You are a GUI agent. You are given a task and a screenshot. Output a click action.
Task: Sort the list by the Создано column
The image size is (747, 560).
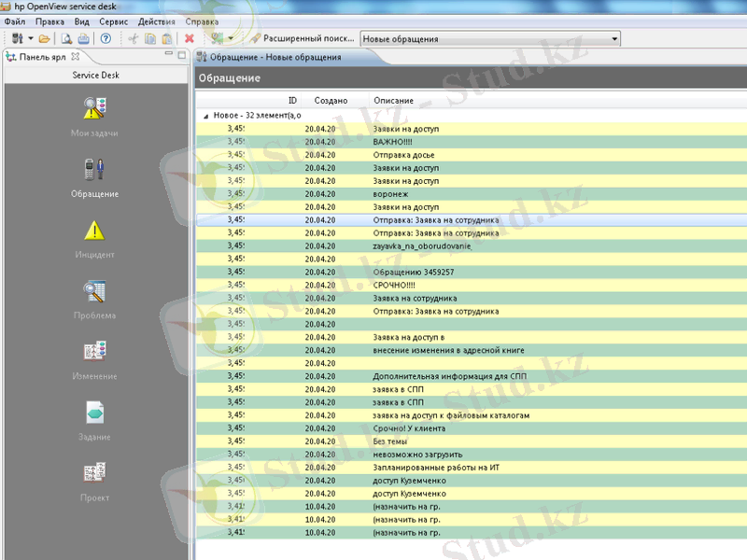click(x=332, y=100)
